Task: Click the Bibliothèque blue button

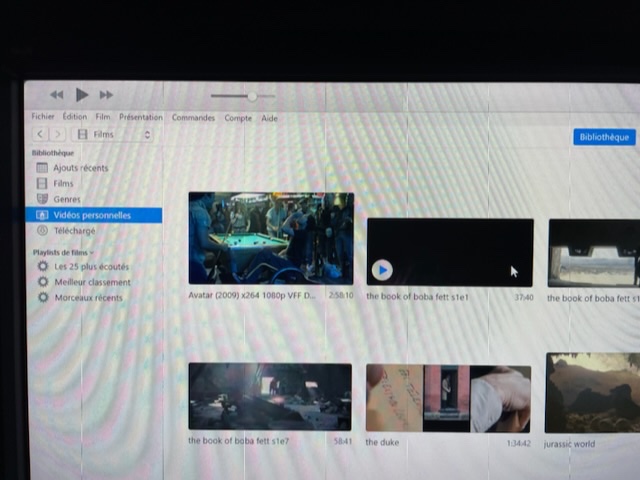Action: pos(604,137)
